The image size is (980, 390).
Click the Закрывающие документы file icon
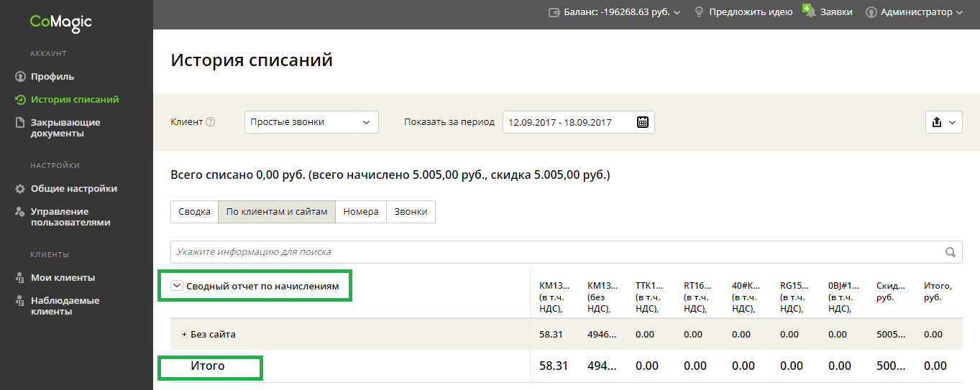[x=20, y=123]
